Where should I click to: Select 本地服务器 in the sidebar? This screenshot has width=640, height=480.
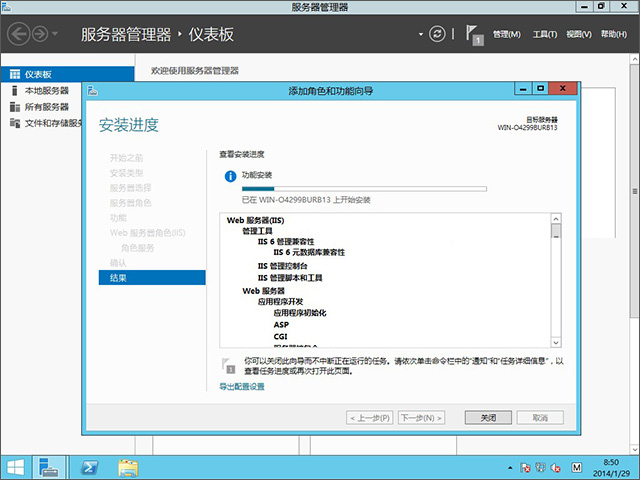pos(46,91)
